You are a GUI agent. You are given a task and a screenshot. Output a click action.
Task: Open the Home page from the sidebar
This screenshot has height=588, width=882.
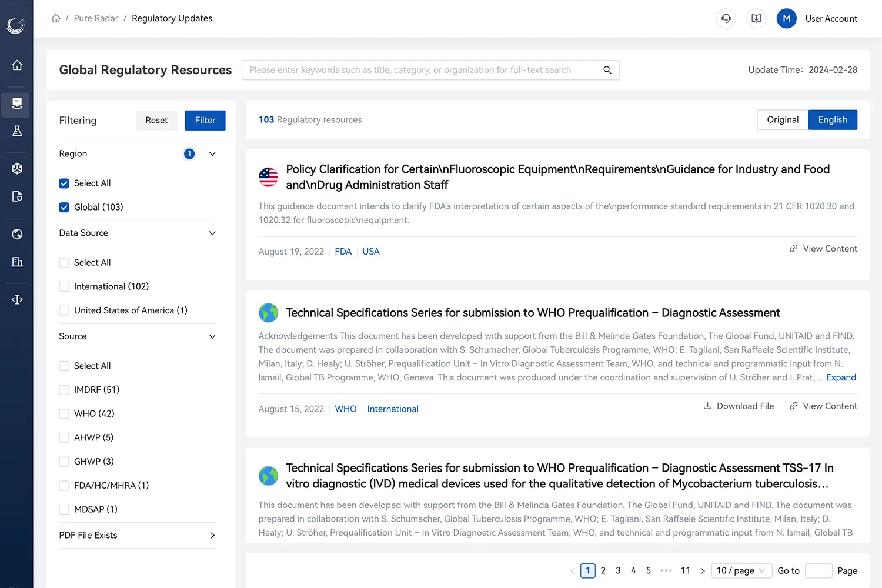coord(17,65)
